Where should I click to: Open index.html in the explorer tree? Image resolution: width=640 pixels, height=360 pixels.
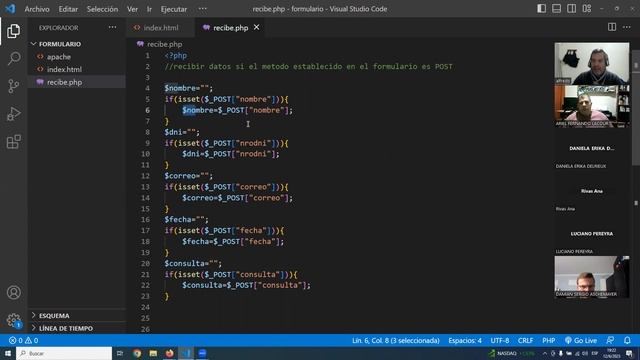tap(77, 69)
